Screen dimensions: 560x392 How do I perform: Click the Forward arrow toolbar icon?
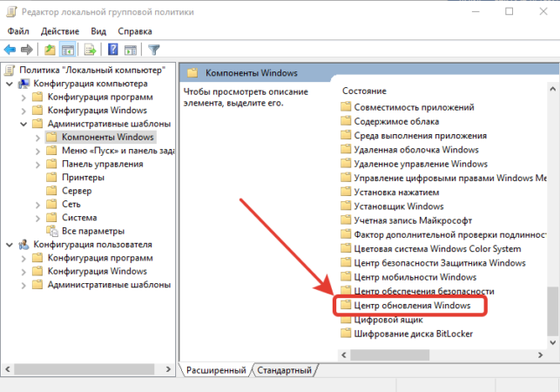(27, 50)
